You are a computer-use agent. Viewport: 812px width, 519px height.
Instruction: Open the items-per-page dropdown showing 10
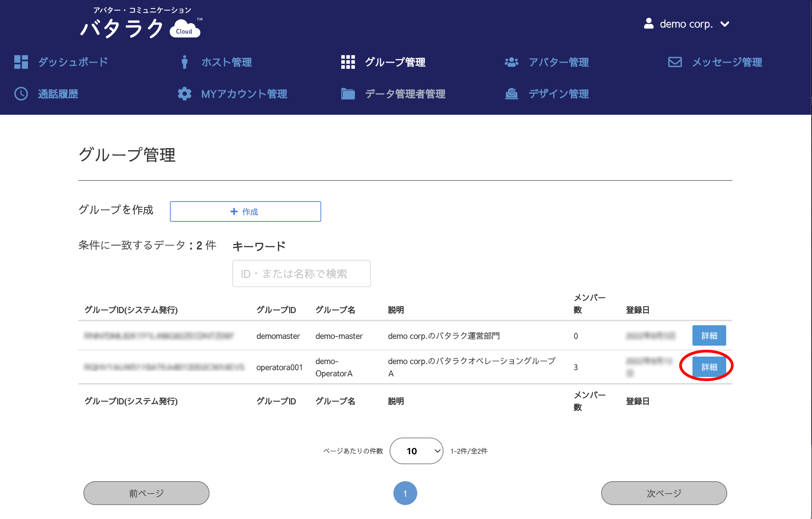416,451
